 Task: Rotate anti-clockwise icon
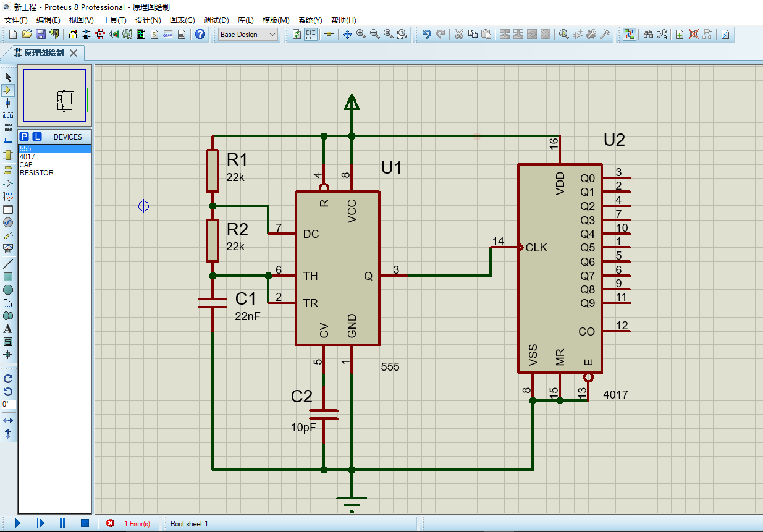8,391
